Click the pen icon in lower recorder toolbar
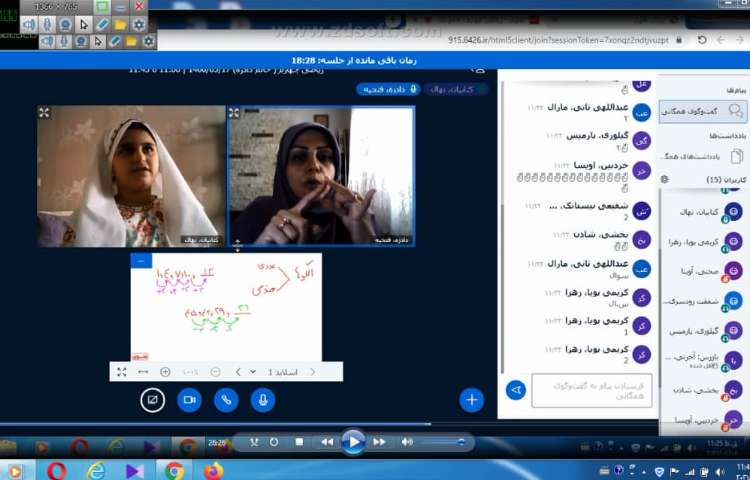The image size is (750, 480). click(114, 42)
